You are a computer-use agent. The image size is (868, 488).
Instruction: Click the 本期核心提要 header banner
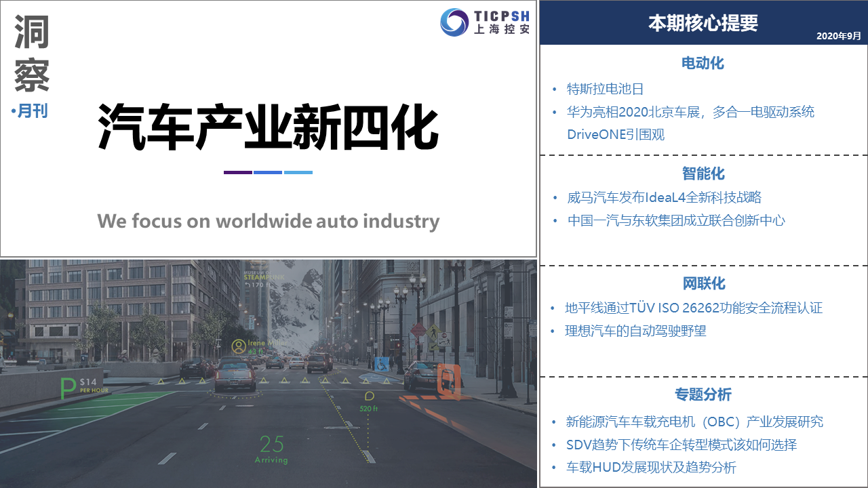[703, 23]
